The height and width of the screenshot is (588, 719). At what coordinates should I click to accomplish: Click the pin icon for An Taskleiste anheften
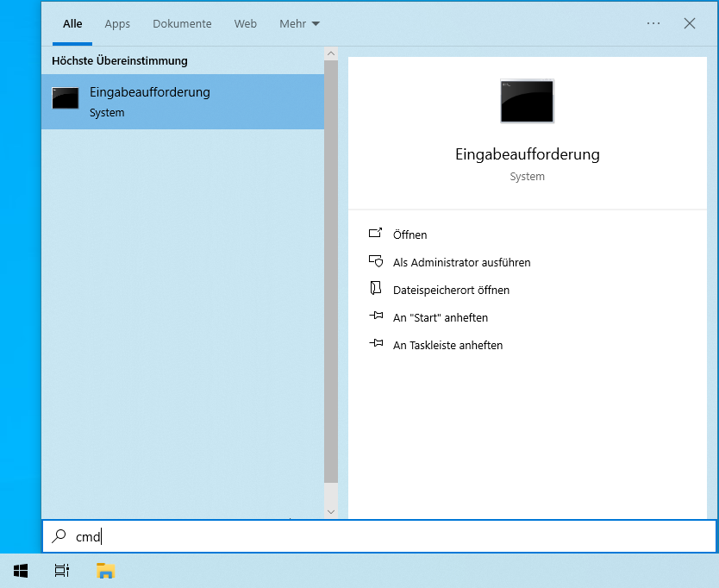tap(375, 344)
